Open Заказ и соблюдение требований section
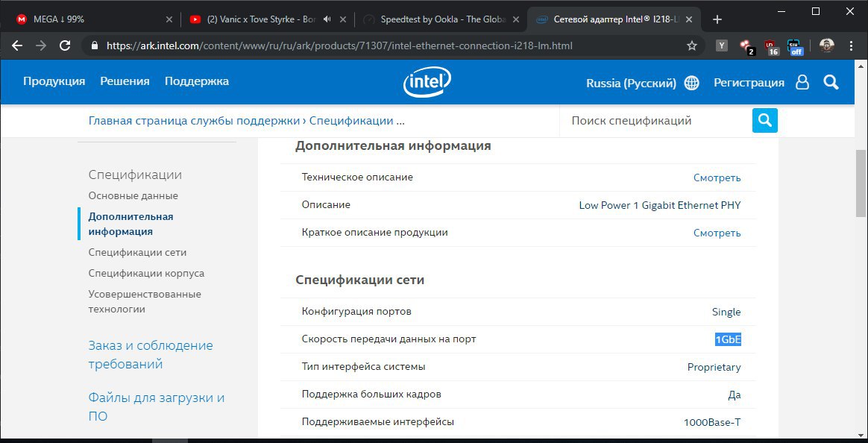 pyautogui.click(x=151, y=355)
